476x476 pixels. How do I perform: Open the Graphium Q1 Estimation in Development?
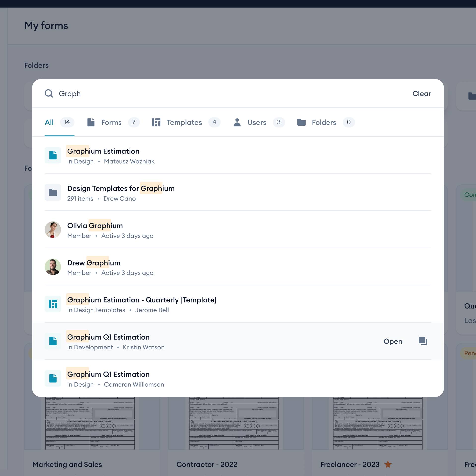pyautogui.click(x=393, y=341)
